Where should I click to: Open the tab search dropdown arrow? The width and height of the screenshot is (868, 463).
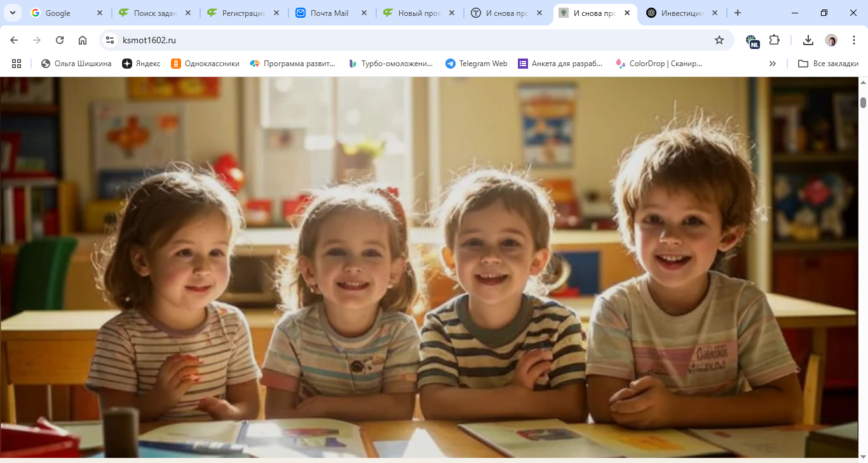point(12,13)
